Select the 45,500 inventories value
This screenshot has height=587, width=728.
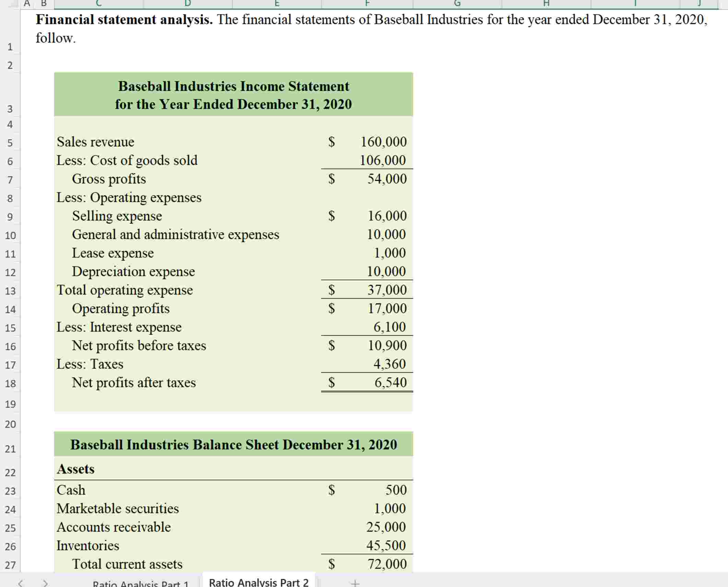pos(386,546)
